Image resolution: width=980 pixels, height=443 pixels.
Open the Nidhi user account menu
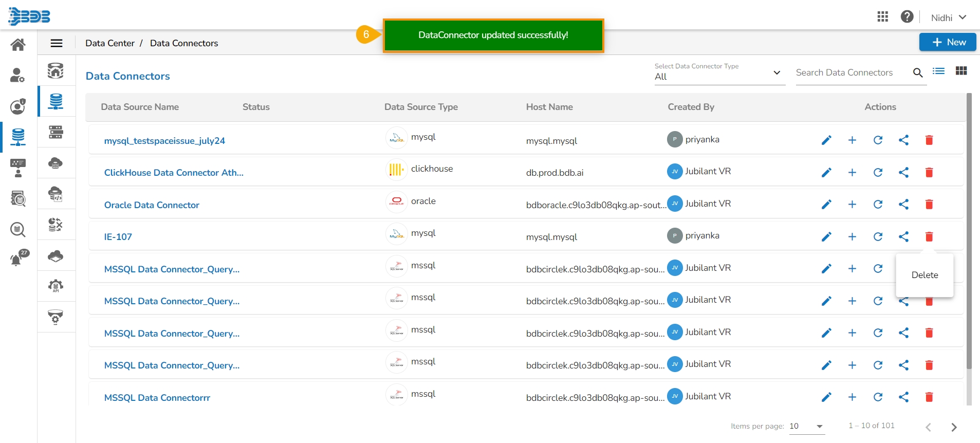[x=948, y=17]
